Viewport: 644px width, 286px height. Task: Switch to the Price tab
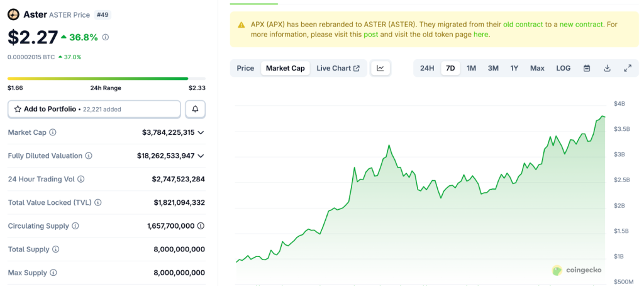pyautogui.click(x=245, y=68)
